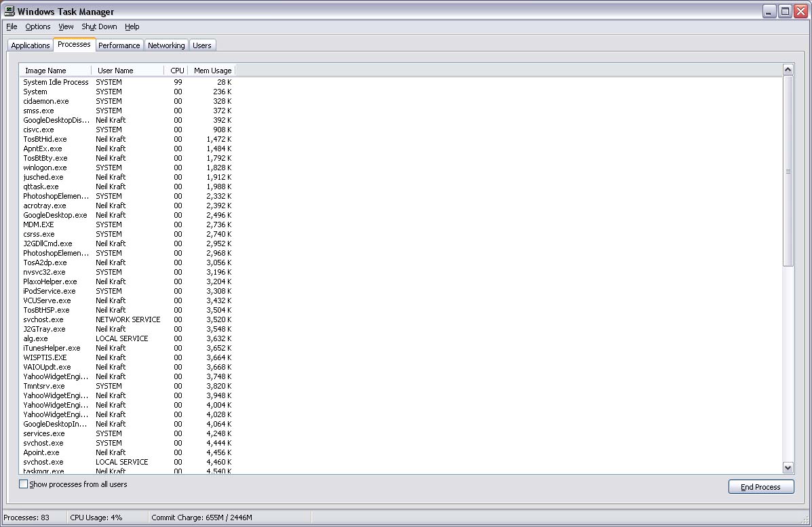Maximize the Task Manager window
The image size is (812, 527).
pos(785,12)
